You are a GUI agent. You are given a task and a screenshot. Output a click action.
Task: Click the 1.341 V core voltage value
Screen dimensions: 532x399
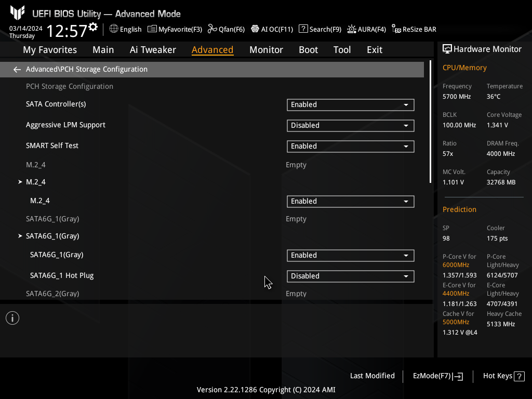497,125
